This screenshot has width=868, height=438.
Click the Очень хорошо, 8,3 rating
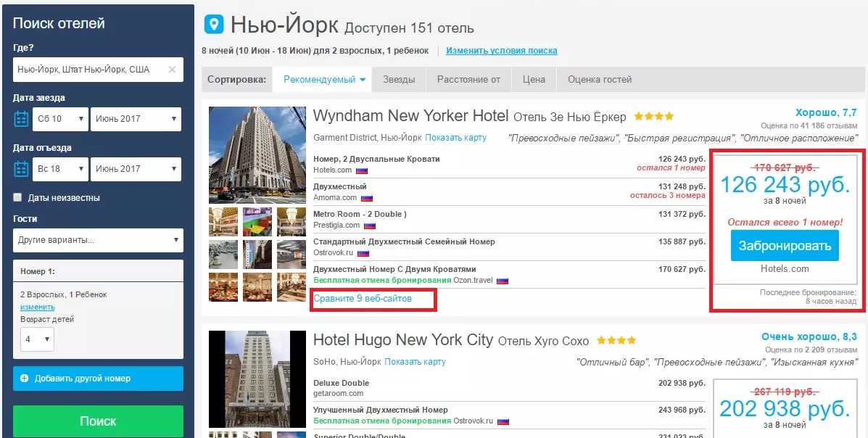(809, 336)
